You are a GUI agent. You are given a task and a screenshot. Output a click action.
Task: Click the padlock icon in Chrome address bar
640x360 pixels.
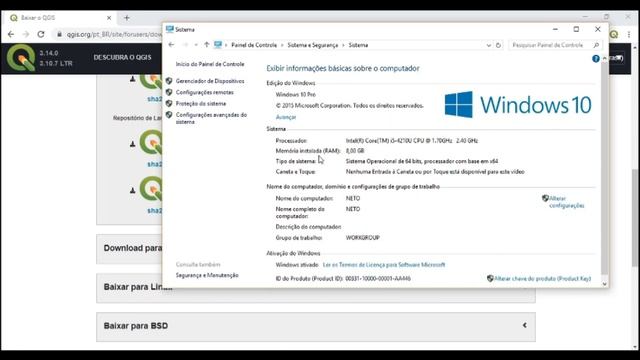60,34
